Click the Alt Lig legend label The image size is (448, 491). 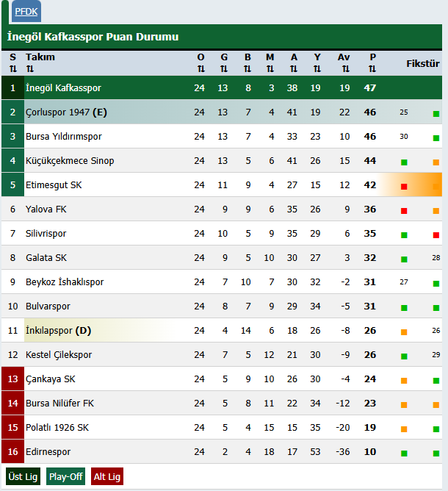pos(107,476)
